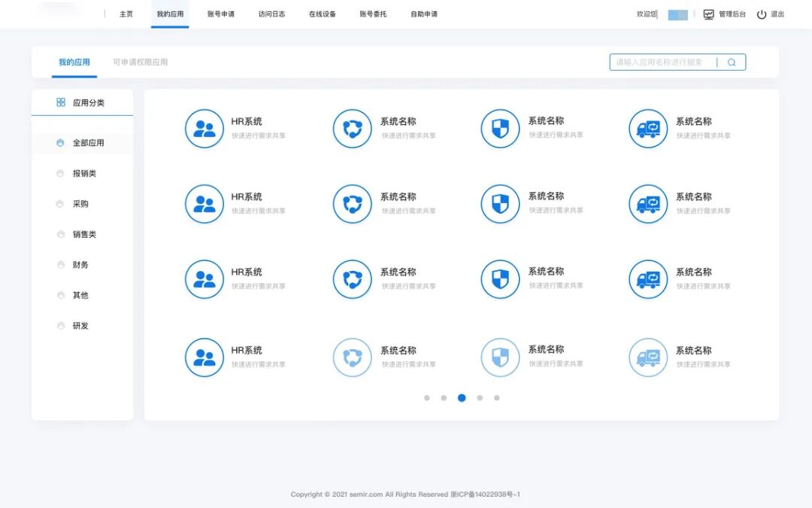Select the 我的应用 tab below the navigation bar
The width and height of the screenshot is (812, 508).
pyautogui.click(x=74, y=62)
